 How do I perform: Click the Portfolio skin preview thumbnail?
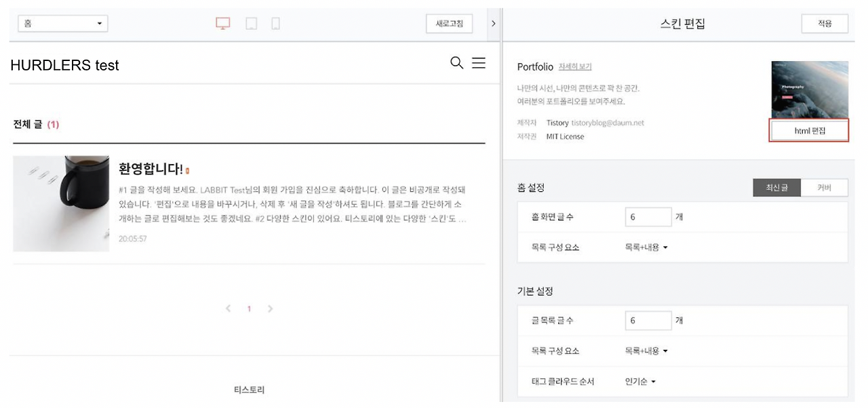coord(808,89)
